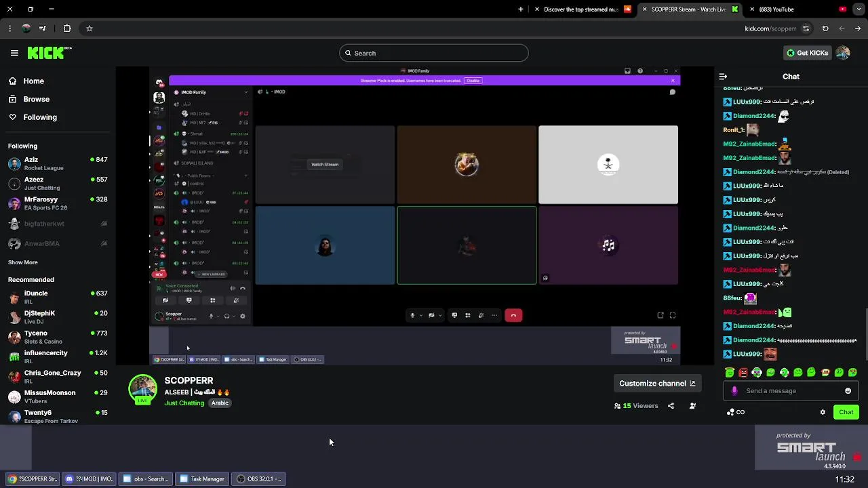Click the SCOPPERR stream video player
The height and width of the screenshot is (488, 868).
[415, 216]
